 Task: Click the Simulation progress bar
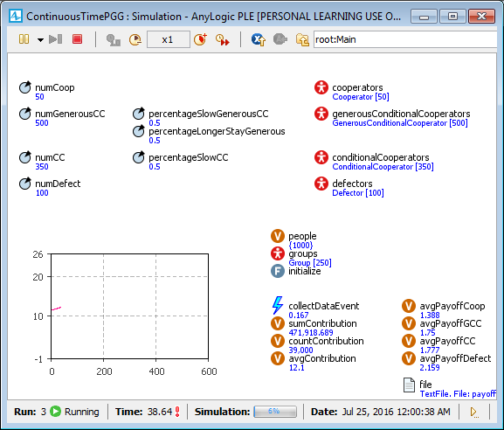[275, 412]
